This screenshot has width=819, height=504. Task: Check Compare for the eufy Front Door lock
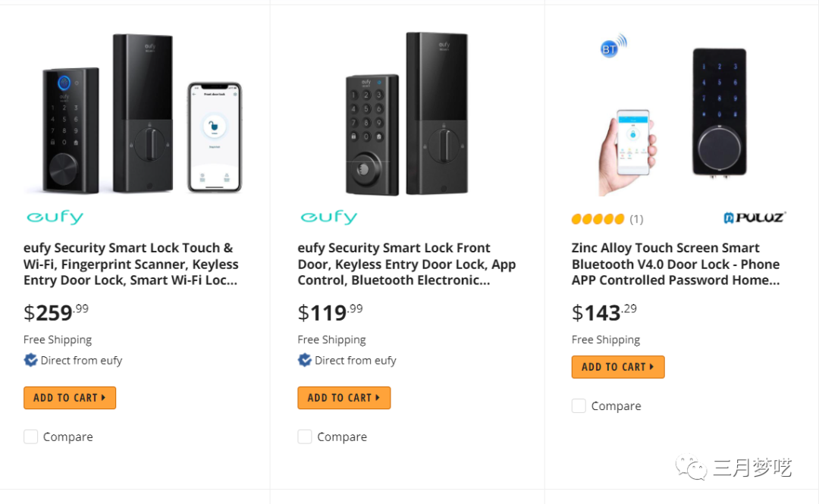point(305,437)
